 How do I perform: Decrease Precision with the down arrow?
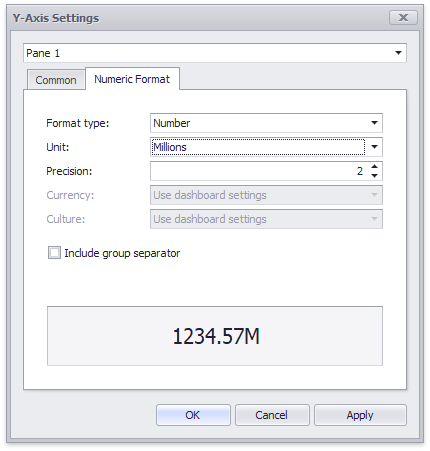(375, 176)
